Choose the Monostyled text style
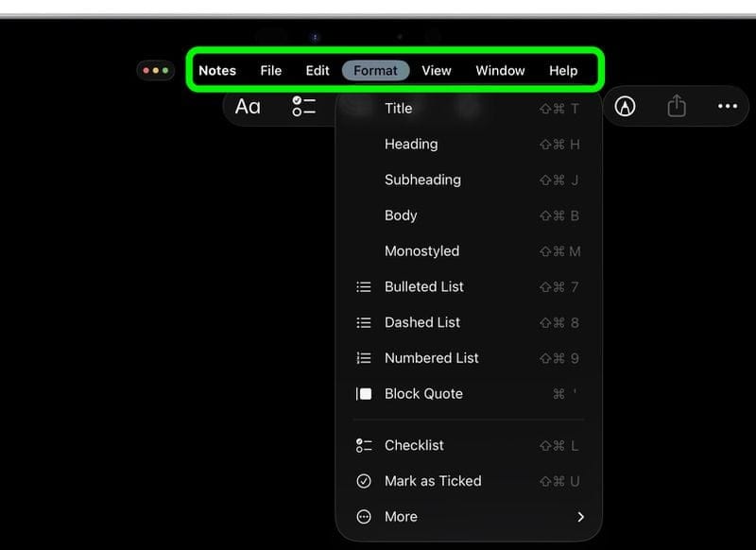Screen dimensions: 756x550 (421, 251)
